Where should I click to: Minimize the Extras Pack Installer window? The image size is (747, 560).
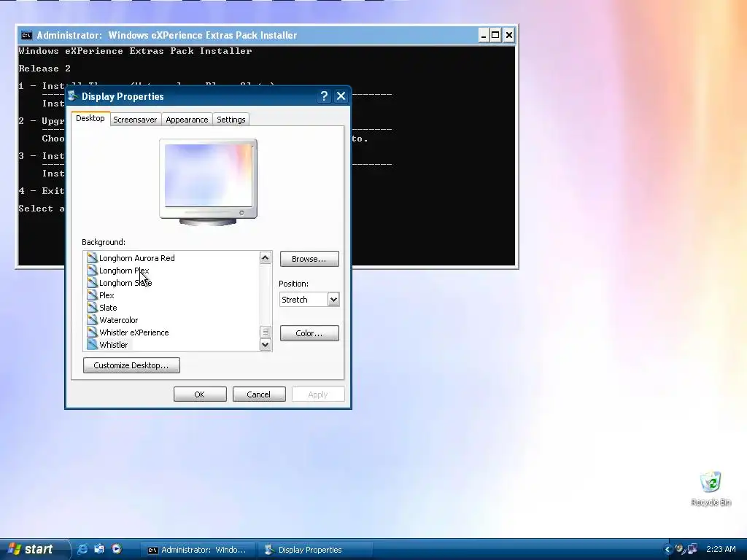(x=484, y=35)
